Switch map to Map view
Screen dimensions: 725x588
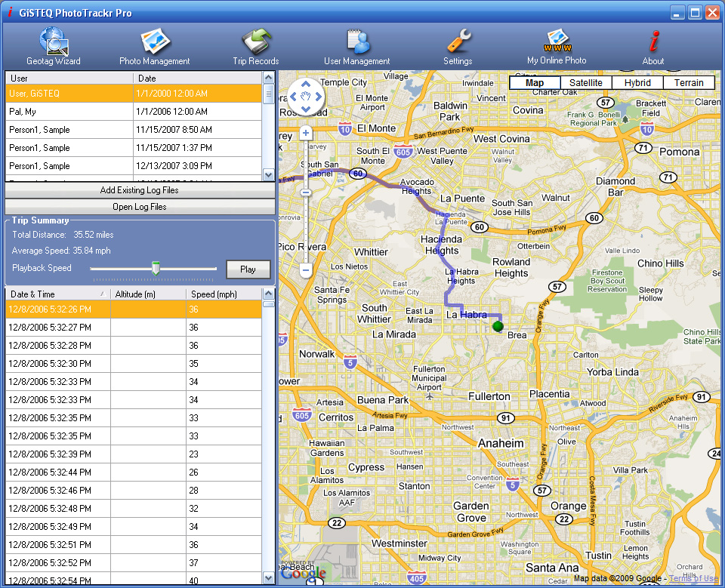click(x=535, y=83)
